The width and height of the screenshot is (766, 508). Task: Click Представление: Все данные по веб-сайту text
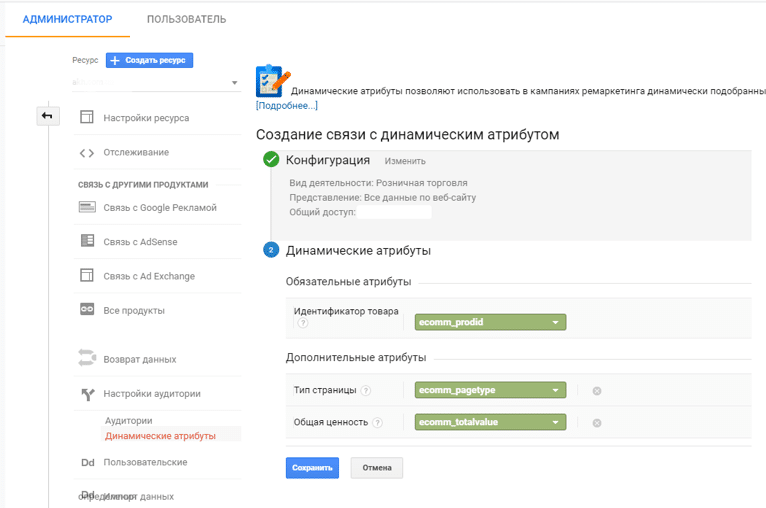[383, 197]
